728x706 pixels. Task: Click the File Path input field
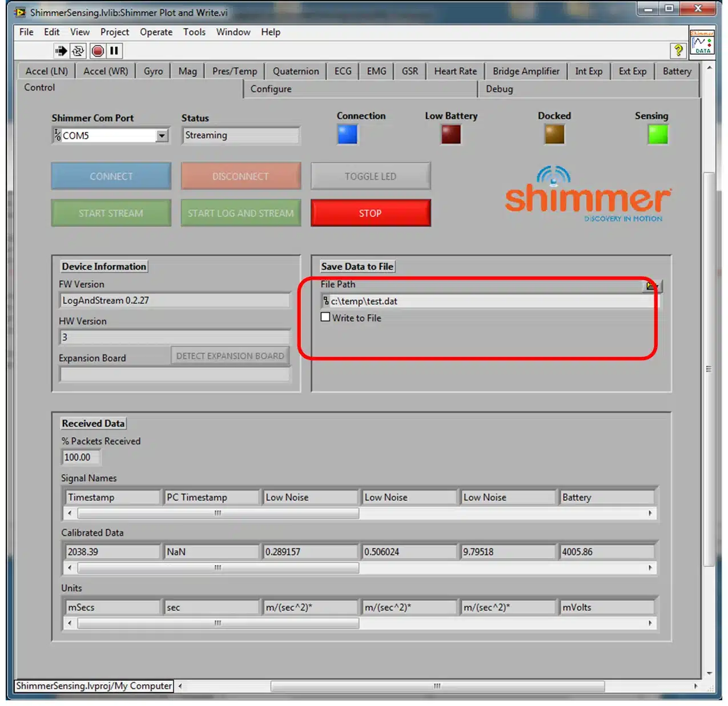tap(490, 301)
